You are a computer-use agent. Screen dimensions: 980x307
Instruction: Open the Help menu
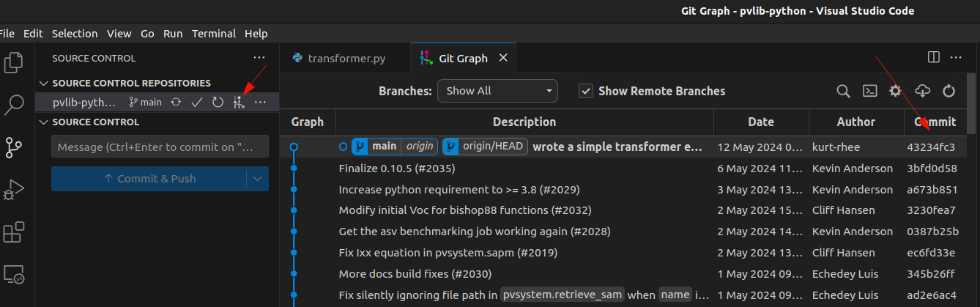point(256,34)
